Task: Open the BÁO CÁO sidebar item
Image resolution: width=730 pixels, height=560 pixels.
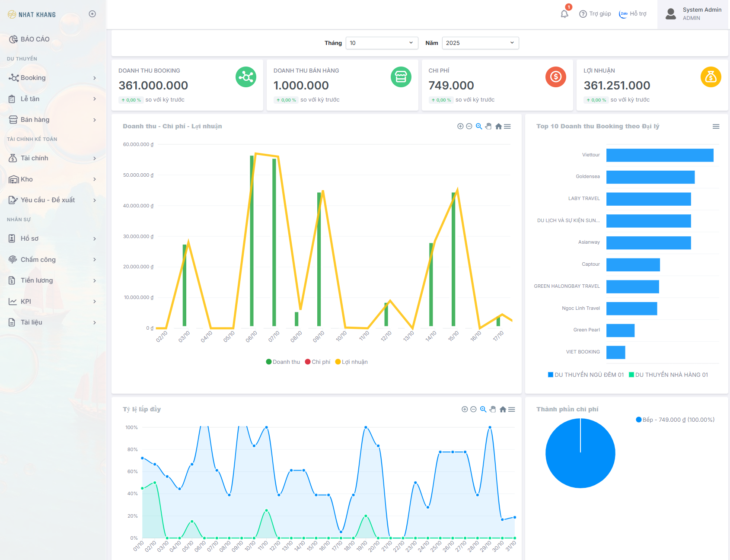Action: 35,39
